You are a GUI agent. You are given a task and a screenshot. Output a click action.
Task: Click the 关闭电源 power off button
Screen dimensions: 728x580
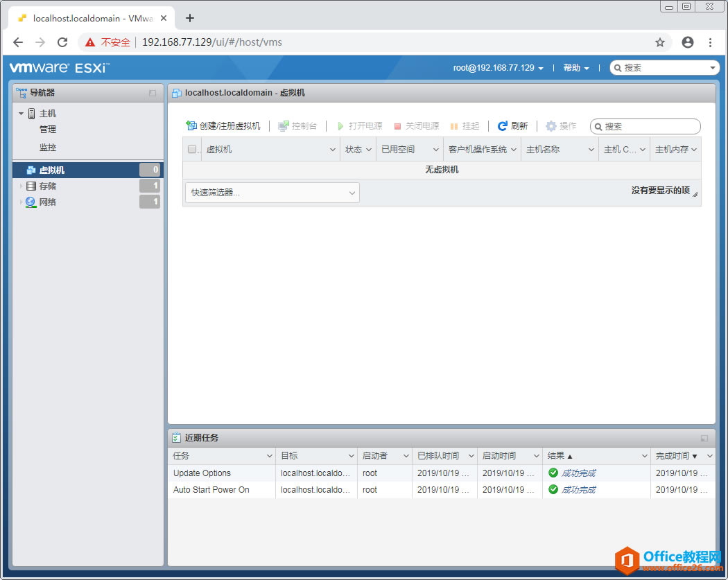417,125
